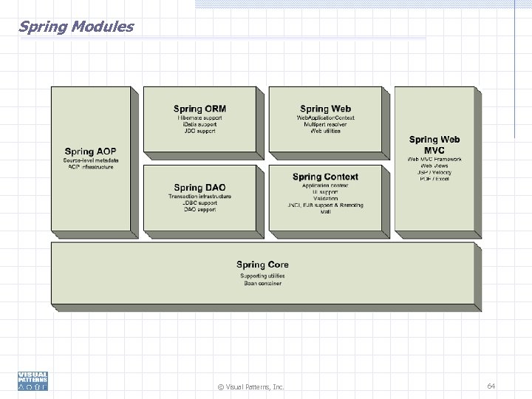
Task: Click the Spring Web MVC heading
Action: click(434, 145)
